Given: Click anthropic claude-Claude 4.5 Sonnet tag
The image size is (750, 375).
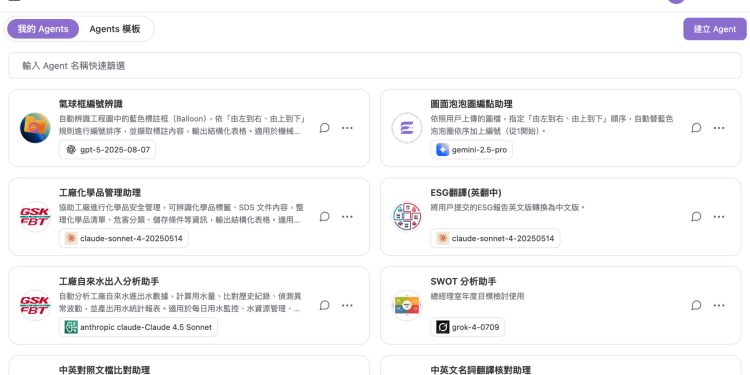Looking at the screenshot, I should pos(138,327).
